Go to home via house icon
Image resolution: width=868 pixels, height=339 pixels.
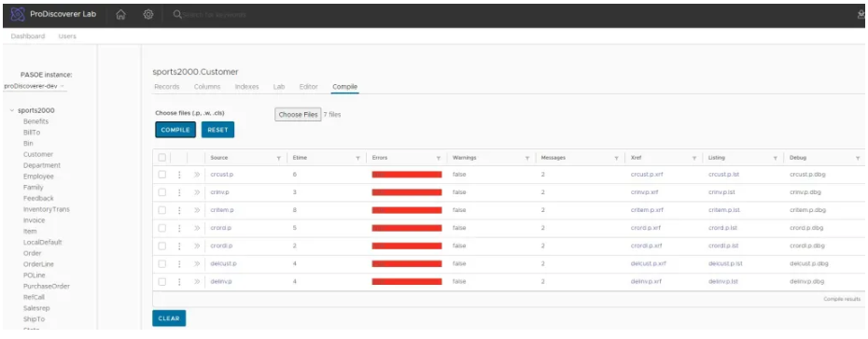pos(120,15)
